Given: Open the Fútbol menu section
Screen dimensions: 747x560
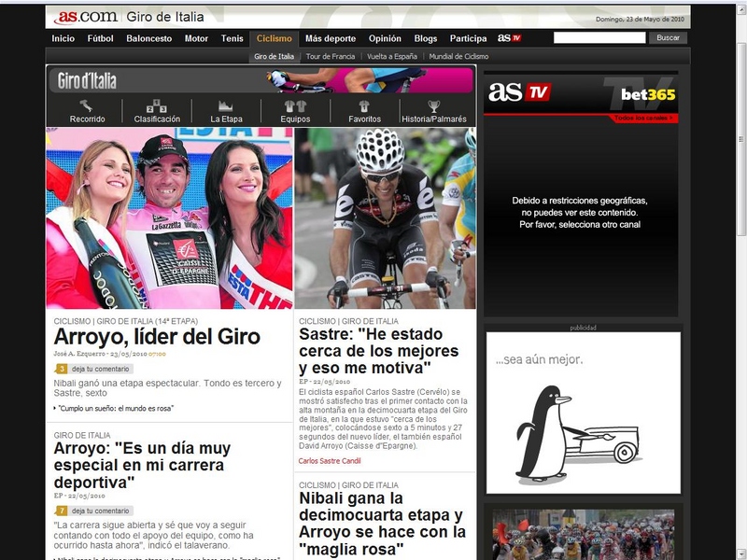Looking at the screenshot, I should (100, 38).
